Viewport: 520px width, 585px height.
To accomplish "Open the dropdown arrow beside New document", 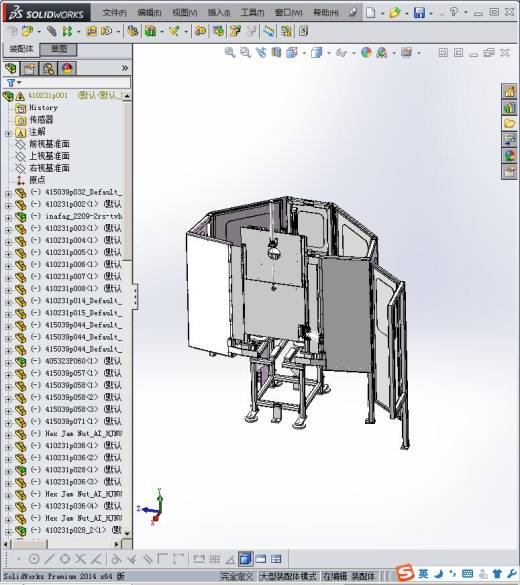I will (382, 13).
